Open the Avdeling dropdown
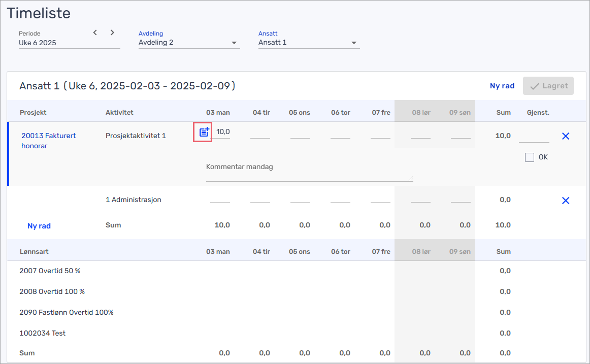 pyautogui.click(x=189, y=43)
